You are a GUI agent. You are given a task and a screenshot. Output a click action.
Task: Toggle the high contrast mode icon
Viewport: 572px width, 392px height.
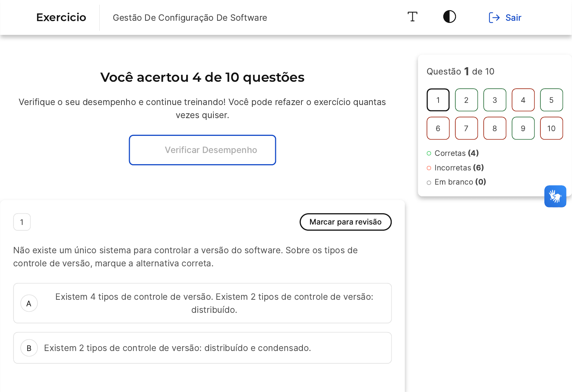449,17
